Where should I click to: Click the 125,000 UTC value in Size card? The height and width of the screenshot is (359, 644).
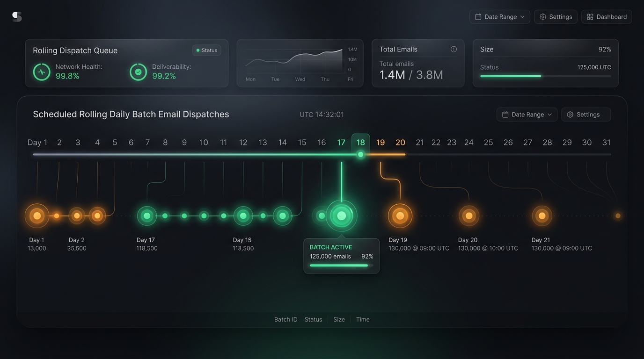pos(594,67)
